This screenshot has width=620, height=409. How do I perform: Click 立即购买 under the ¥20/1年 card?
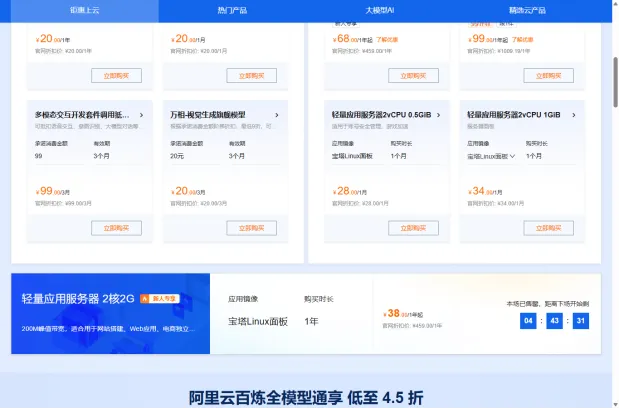[x=116, y=76]
